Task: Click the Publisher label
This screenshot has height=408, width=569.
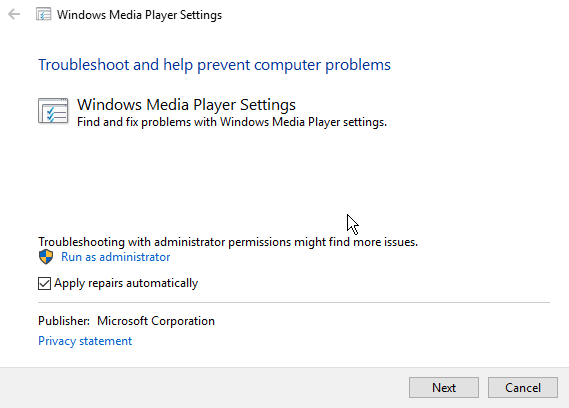Action: pos(64,321)
